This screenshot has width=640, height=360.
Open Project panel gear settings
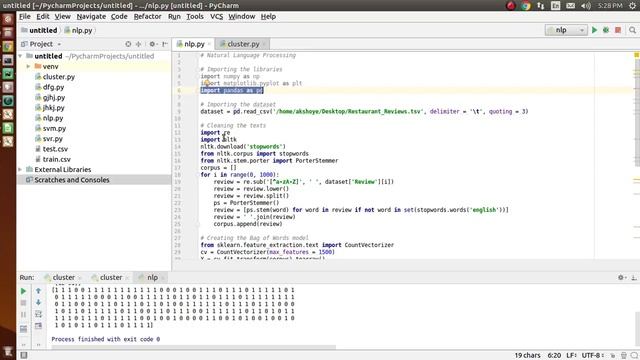click(152, 44)
